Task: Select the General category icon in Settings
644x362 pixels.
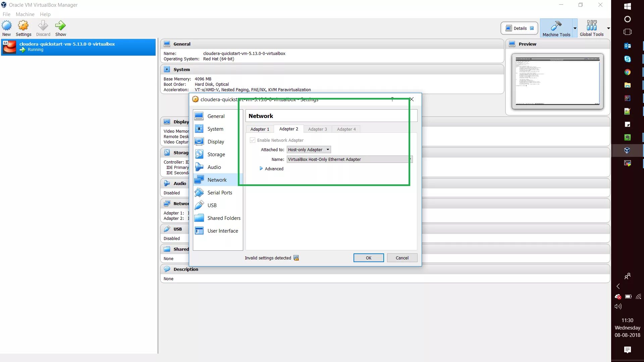Action: click(x=199, y=116)
